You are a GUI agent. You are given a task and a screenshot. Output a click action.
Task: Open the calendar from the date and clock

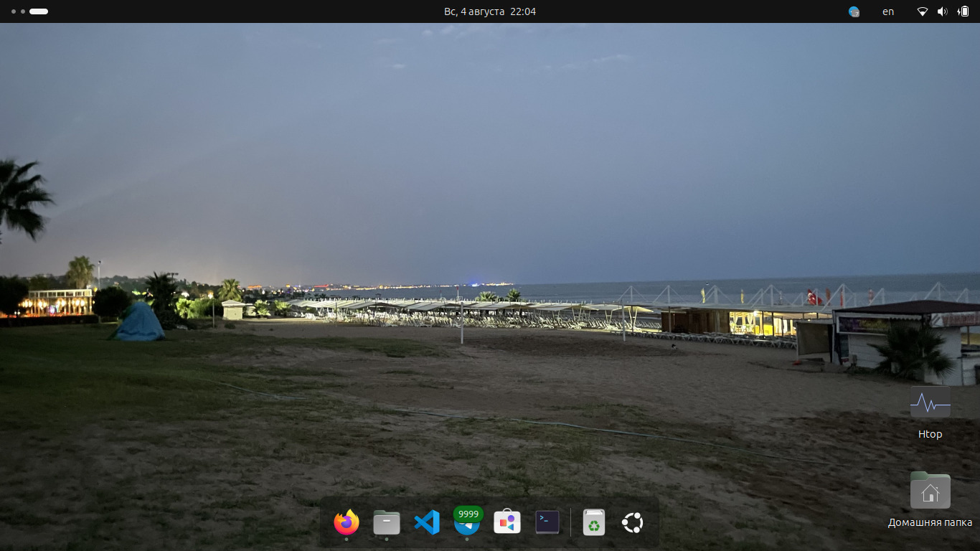[x=489, y=11]
